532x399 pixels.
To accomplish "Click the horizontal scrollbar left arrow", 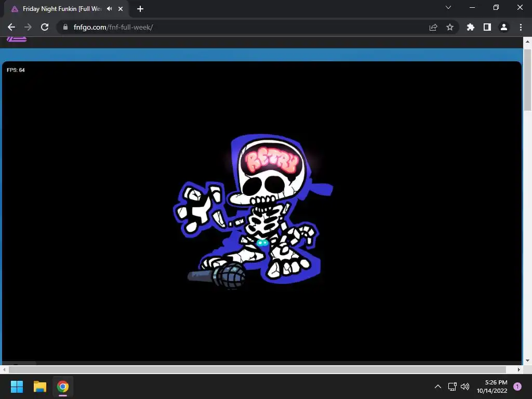I will pos(4,369).
